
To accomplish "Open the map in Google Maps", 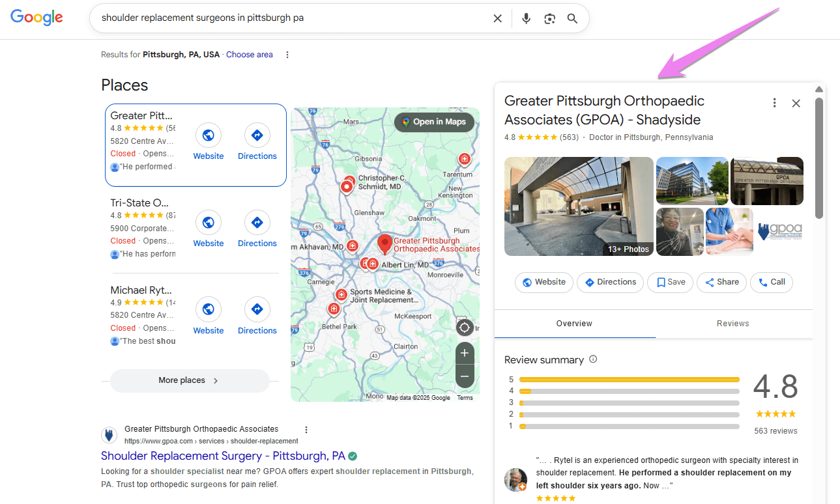I will point(434,122).
